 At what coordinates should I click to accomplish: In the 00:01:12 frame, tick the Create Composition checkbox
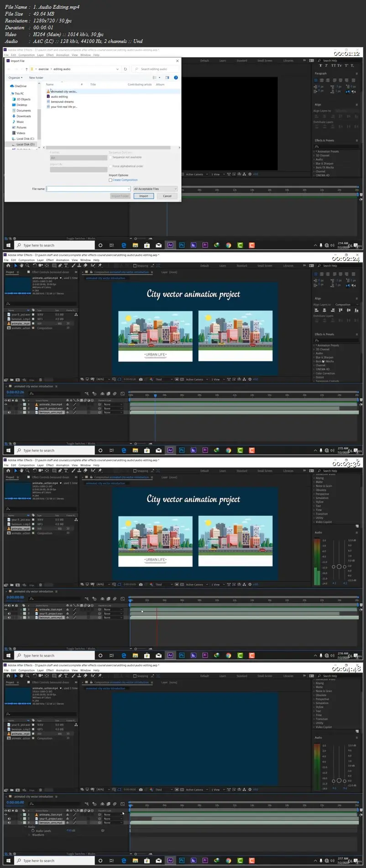tap(110, 180)
